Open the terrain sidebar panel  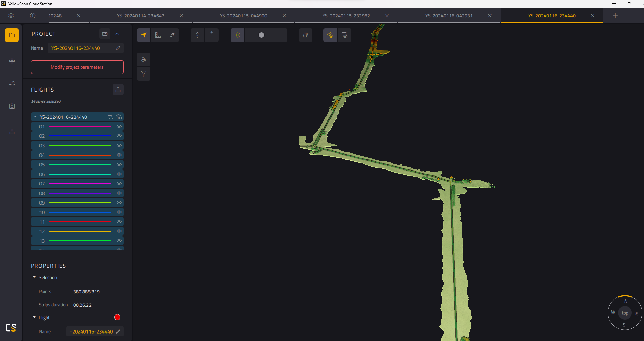tap(12, 83)
